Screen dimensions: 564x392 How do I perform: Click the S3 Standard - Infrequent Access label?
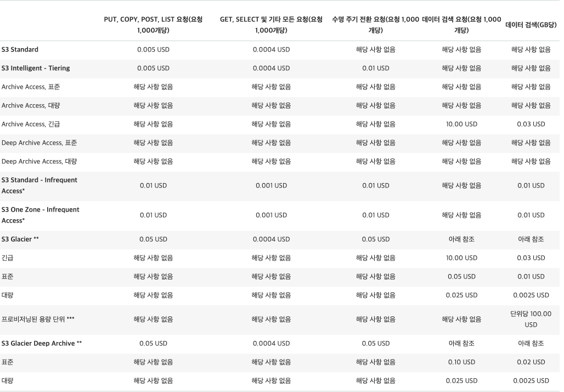point(40,186)
